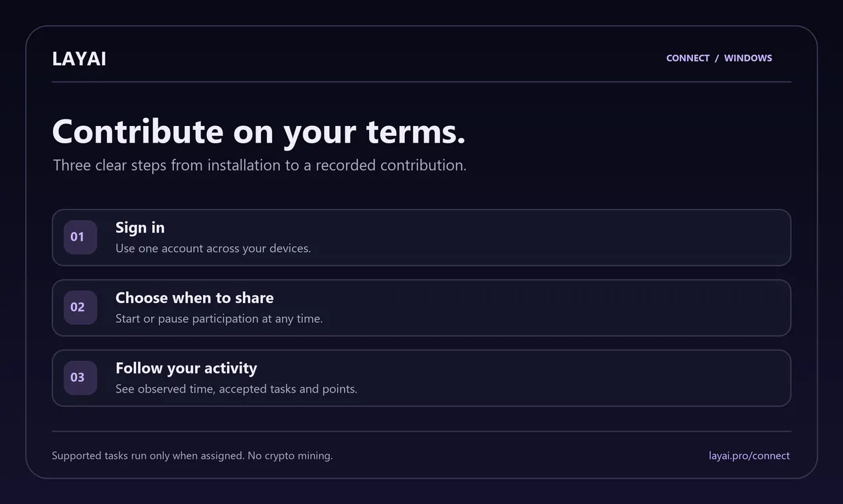The height and width of the screenshot is (504, 843).
Task: Open the WINDOWS breadcrumb item
Action: point(748,58)
